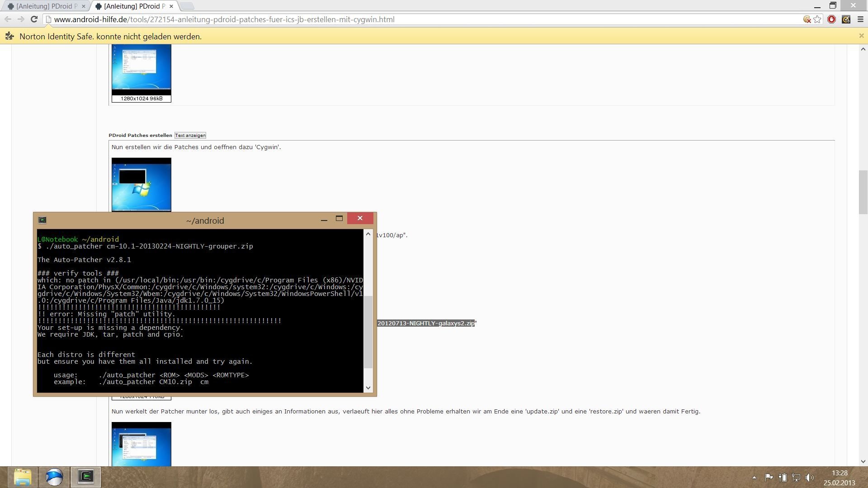Click the 'Text anzeigen' button
This screenshot has height=488, width=868.
[x=190, y=136]
